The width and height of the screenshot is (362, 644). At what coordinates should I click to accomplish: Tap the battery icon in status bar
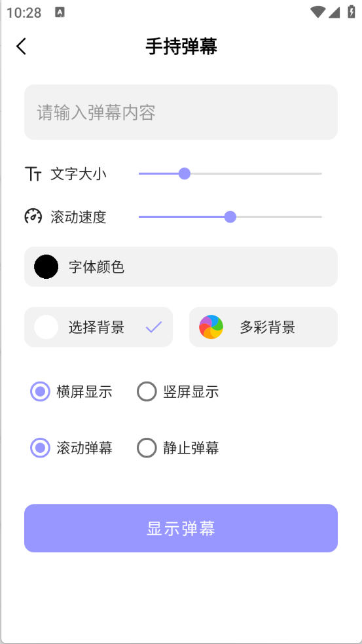point(352,12)
